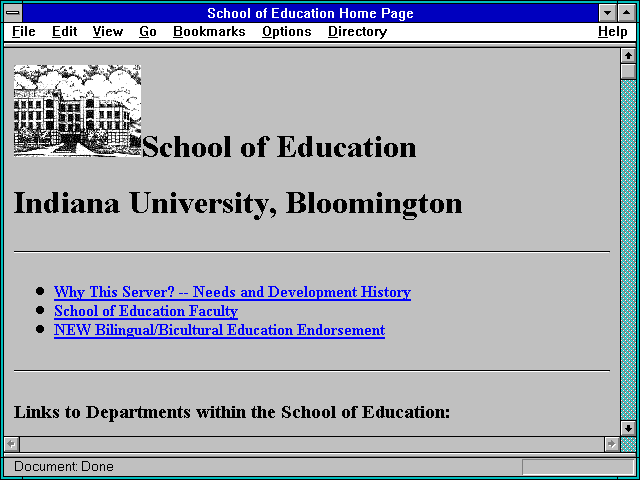Open NEW Bilingual/Bicultural Education Endorsement link
640x480 pixels.
219,330
